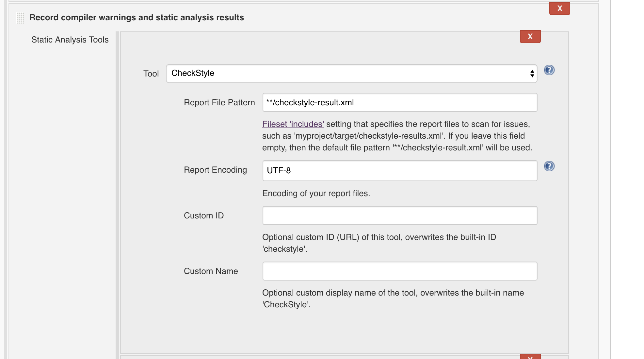The width and height of the screenshot is (644, 359).
Task: Click the Custom Name label text
Action: [211, 271]
